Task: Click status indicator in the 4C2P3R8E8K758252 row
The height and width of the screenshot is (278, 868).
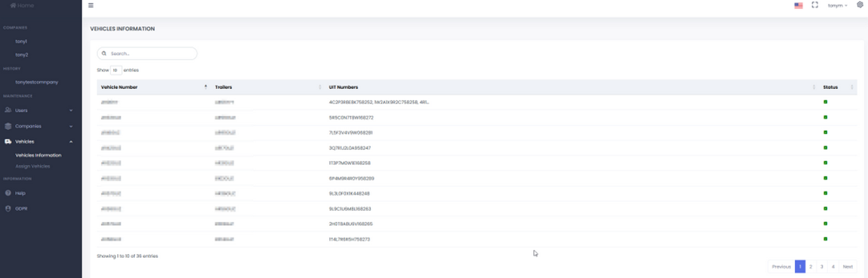Action: (x=825, y=102)
